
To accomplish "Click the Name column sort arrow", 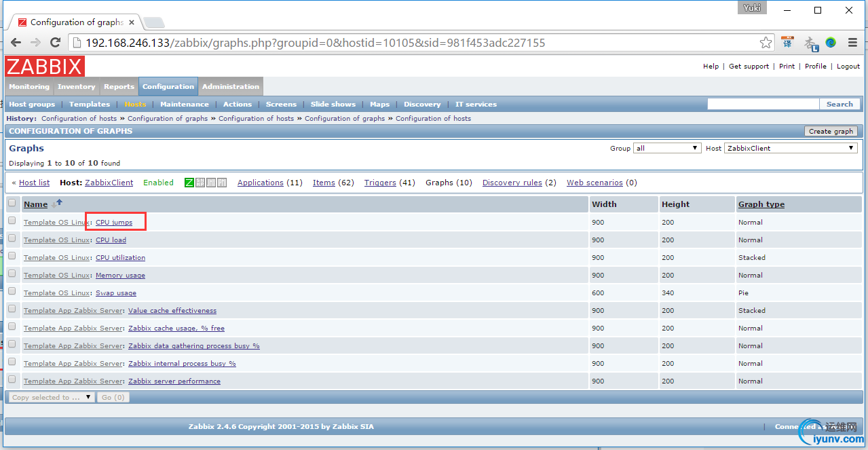I will 57,203.
